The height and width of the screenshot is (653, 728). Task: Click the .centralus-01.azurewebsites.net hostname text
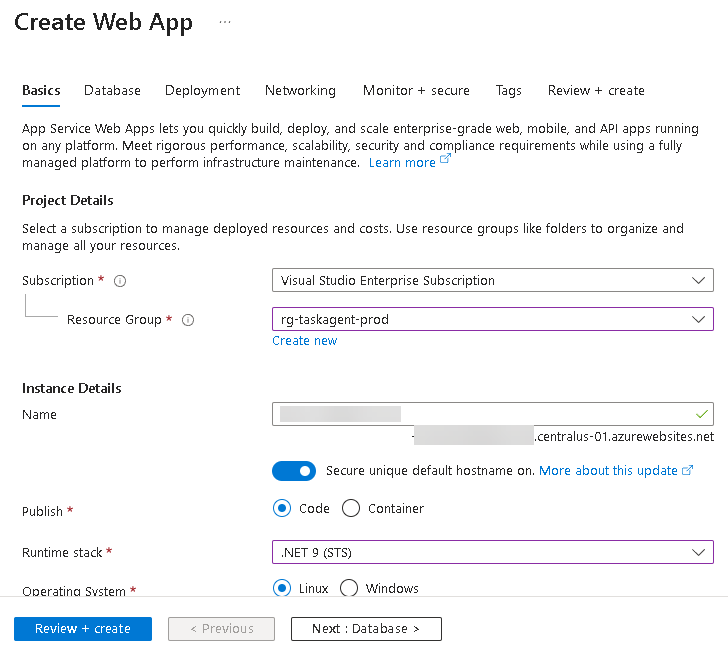click(x=624, y=437)
